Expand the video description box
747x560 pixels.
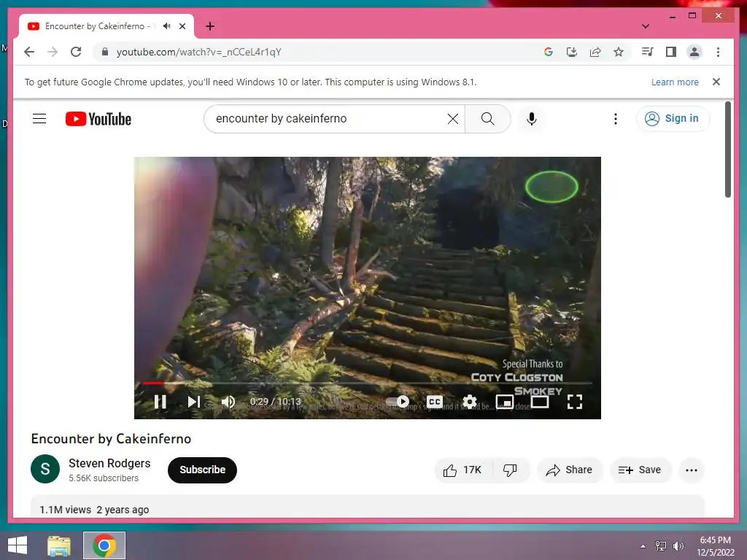tap(368, 506)
